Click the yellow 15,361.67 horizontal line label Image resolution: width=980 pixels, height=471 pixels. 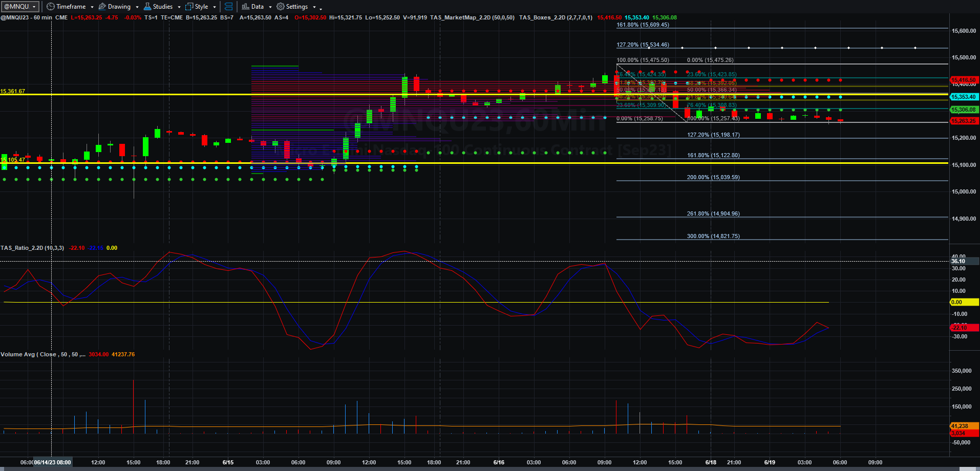point(13,91)
